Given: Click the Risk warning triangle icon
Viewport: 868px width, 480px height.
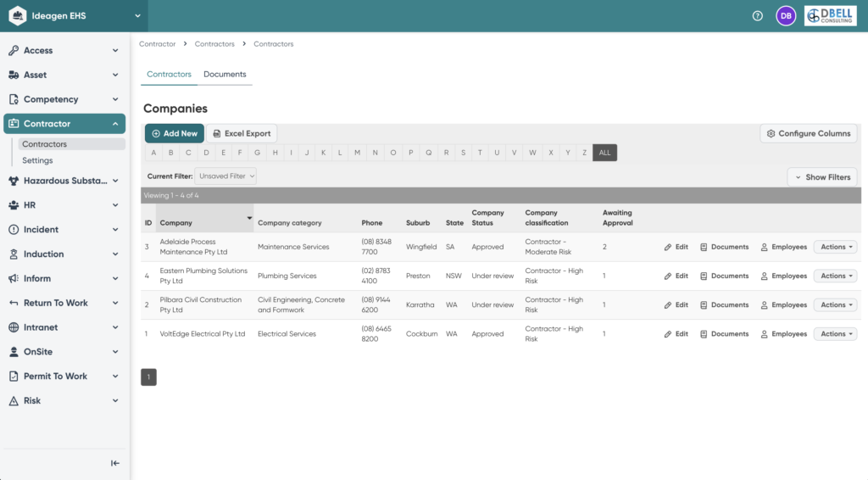Looking at the screenshot, I should click(x=14, y=401).
